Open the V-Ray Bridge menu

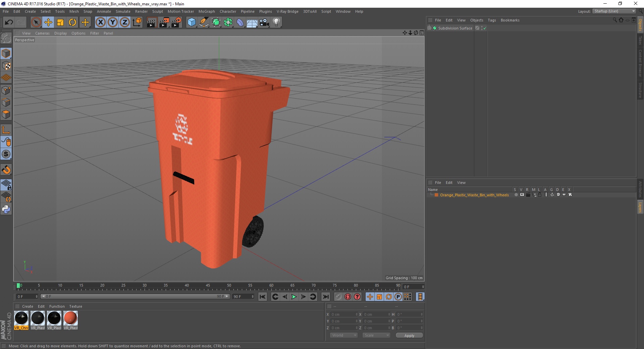pyautogui.click(x=287, y=11)
